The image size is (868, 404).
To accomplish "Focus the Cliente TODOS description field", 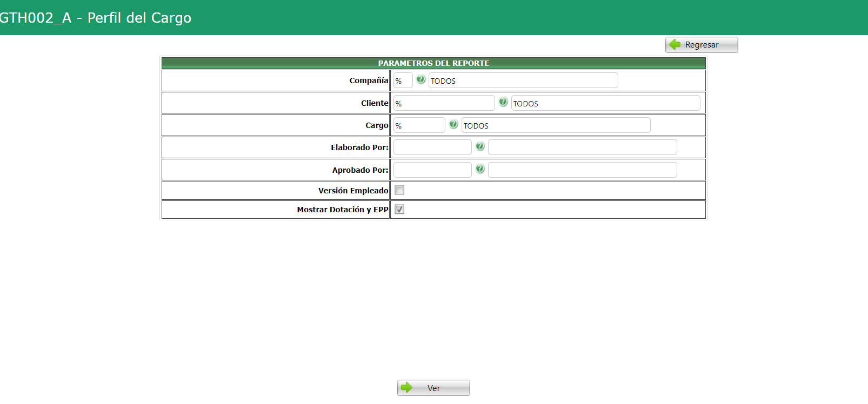I will (x=605, y=103).
